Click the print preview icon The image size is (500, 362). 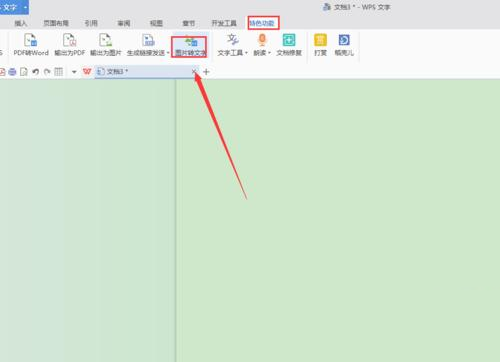coord(24,72)
